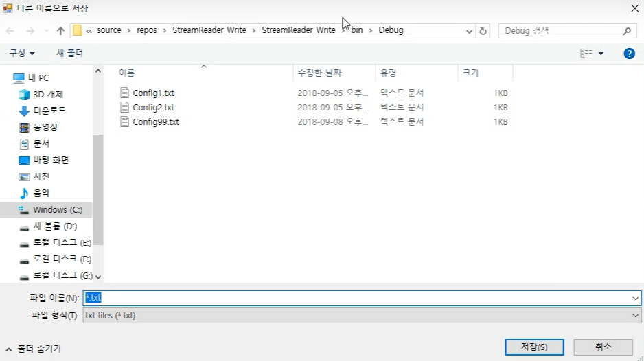This screenshot has width=644, height=361.
Task: Open the 사진 folder
Action: tap(41, 176)
